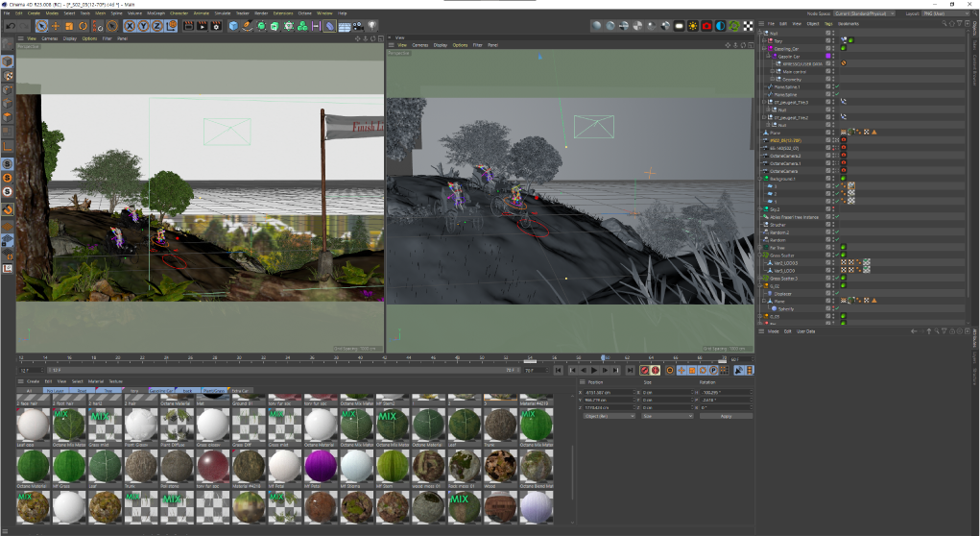This screenshot has height=536, width=980.
Task: Click the Light bulb object icon
Action: tap(372, 26)
